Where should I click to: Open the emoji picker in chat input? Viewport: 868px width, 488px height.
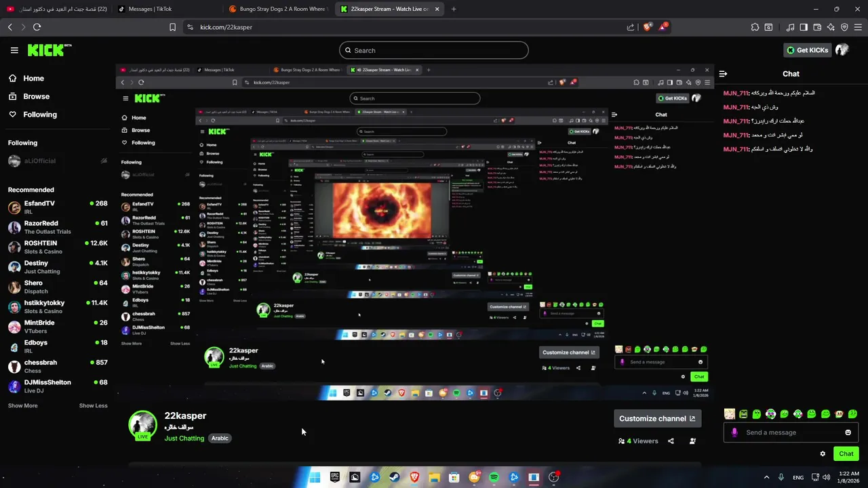(x=848, y=432)
